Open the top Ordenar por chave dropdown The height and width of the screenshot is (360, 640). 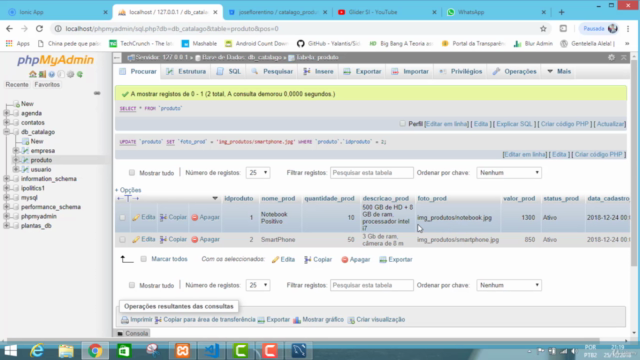pyautogui.click(x=509, y=173)
